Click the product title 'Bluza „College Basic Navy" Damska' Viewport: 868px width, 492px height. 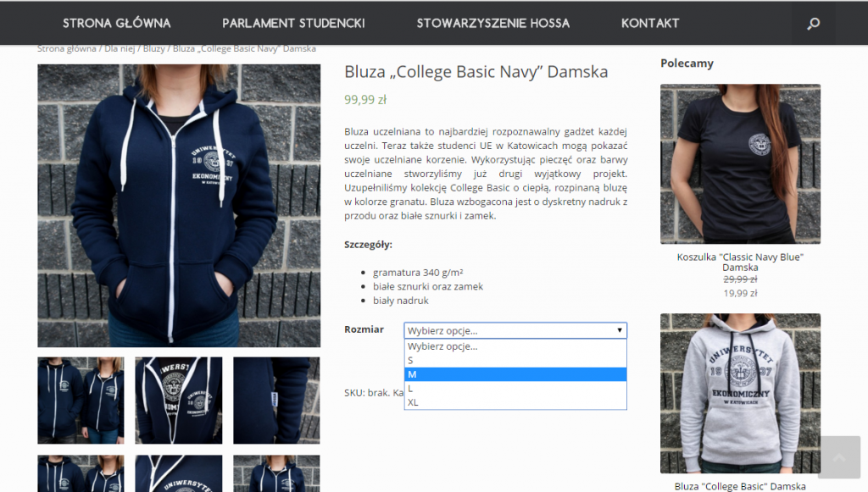[476, 72]
